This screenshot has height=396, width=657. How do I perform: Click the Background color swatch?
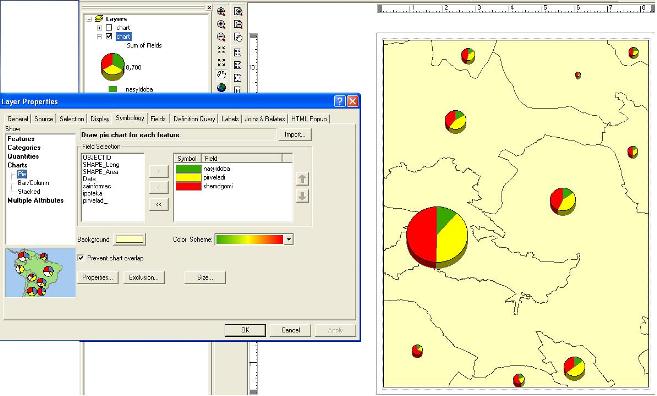pyautogui.click(x=130, y=239)
